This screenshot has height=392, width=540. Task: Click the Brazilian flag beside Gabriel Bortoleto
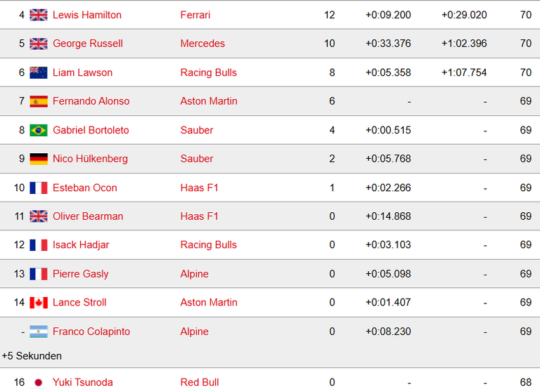coord(39,131)
